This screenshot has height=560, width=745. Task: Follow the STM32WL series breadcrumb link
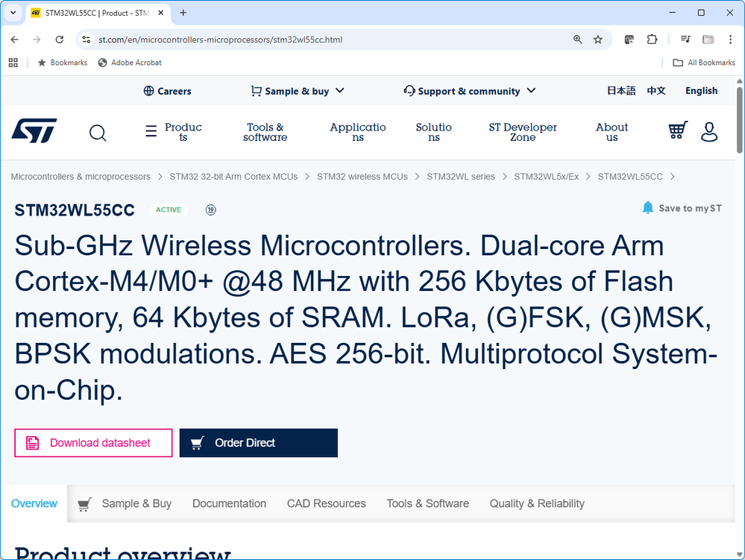coord(460,177)
